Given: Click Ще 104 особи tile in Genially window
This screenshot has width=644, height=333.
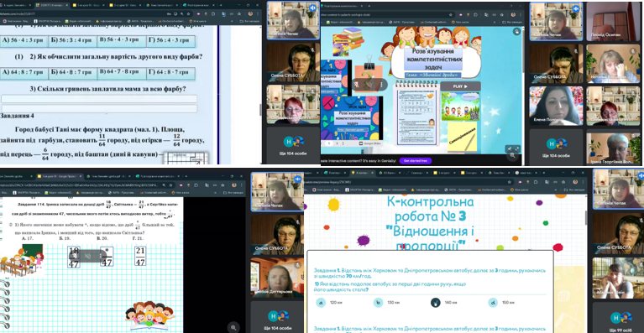Looking at the screenshot, I should (556, 147).
